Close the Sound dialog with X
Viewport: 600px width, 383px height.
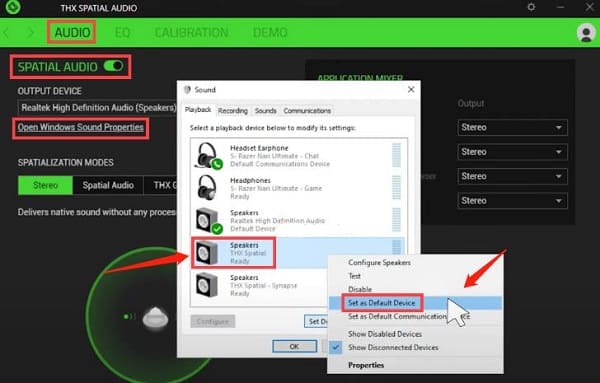411,90
